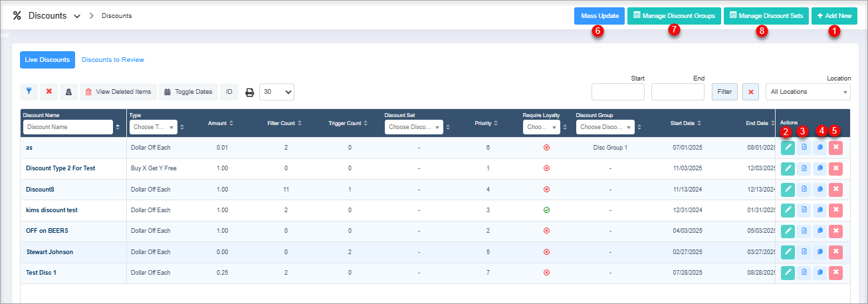Edit the Stewart Johnson discount
Image resolution: width=868 pixels, height=304 pixels.
click(788, 251)
